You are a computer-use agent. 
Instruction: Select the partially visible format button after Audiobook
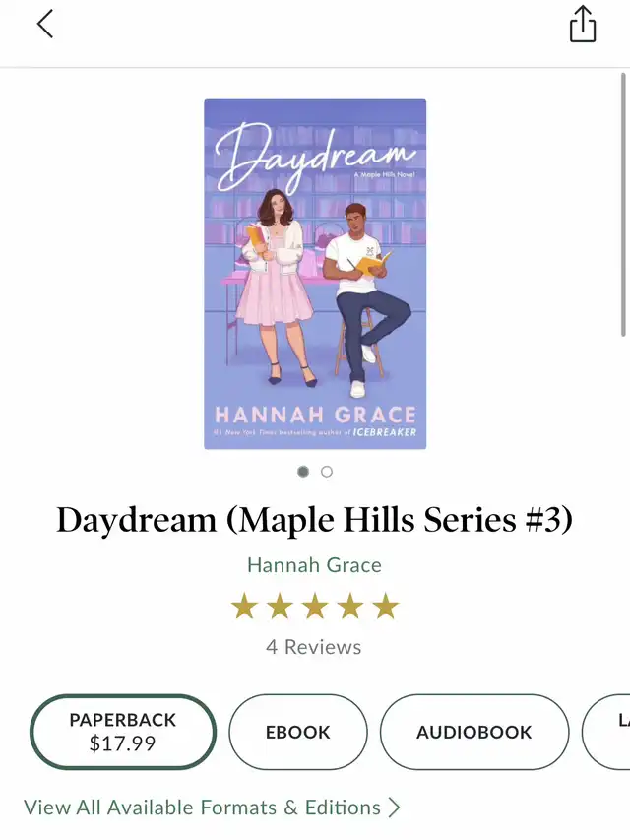(x=606, y=732)
